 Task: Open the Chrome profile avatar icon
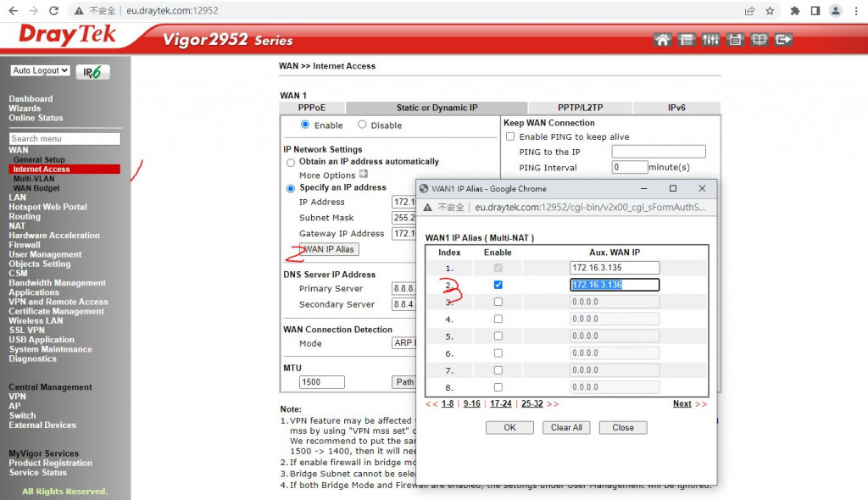coord(835,10)
